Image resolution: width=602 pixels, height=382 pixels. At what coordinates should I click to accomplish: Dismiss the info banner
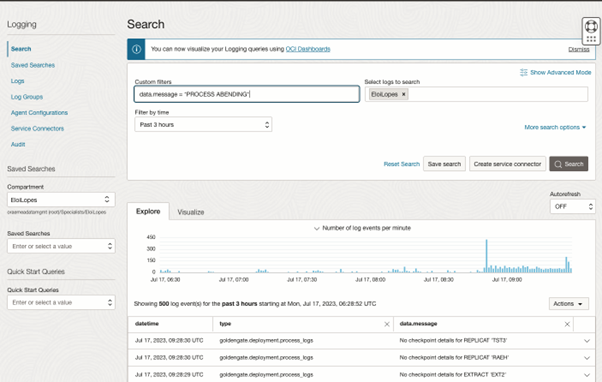(579, 50)
